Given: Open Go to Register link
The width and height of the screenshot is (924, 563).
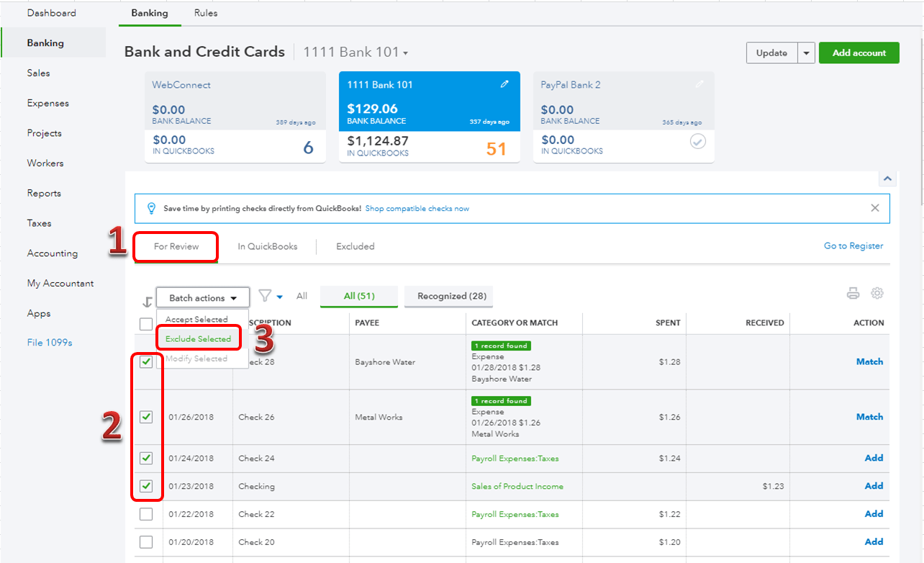Looking at the screenshot, I should coord(853,246).
